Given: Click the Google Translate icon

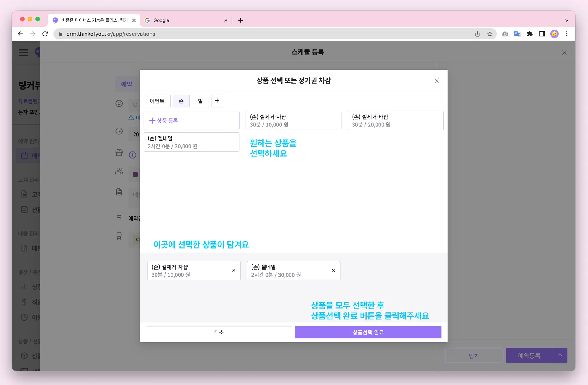Looking at the screenshot, I should pyautogui.click(x=517, y=34).
